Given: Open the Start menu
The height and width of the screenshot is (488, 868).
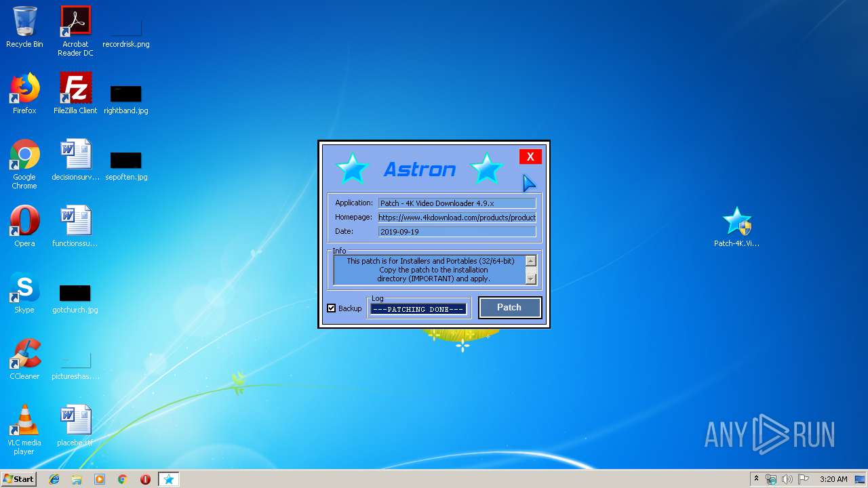Looking at the screenshot, I should (18, 479).
